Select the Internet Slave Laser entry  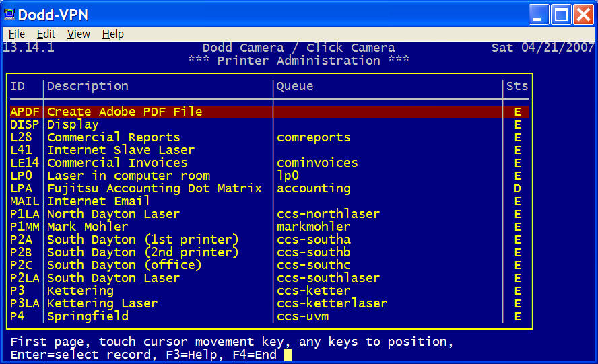coord(121,150)
